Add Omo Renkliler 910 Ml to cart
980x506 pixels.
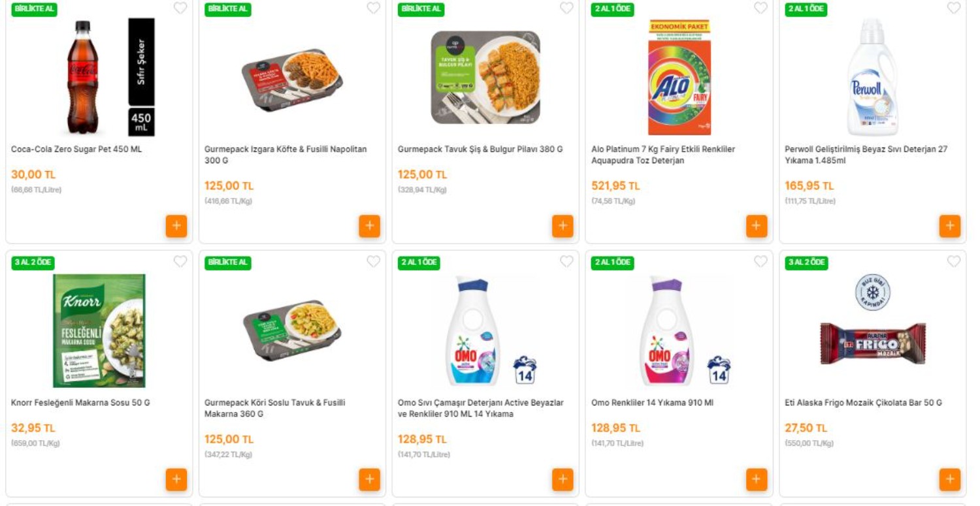pyautogui.click(x=756, y=479)
